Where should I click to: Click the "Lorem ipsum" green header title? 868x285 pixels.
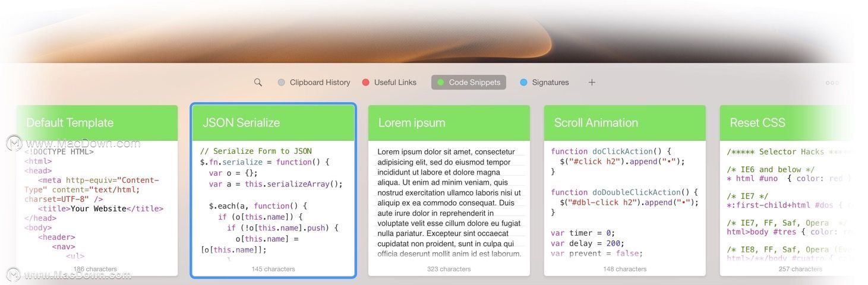(412, 123)
